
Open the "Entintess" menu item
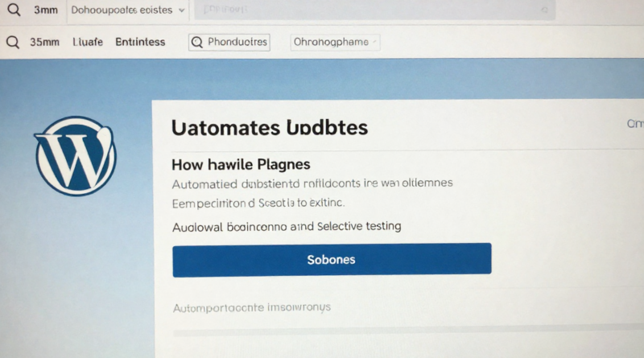click(x=140, y=43)
